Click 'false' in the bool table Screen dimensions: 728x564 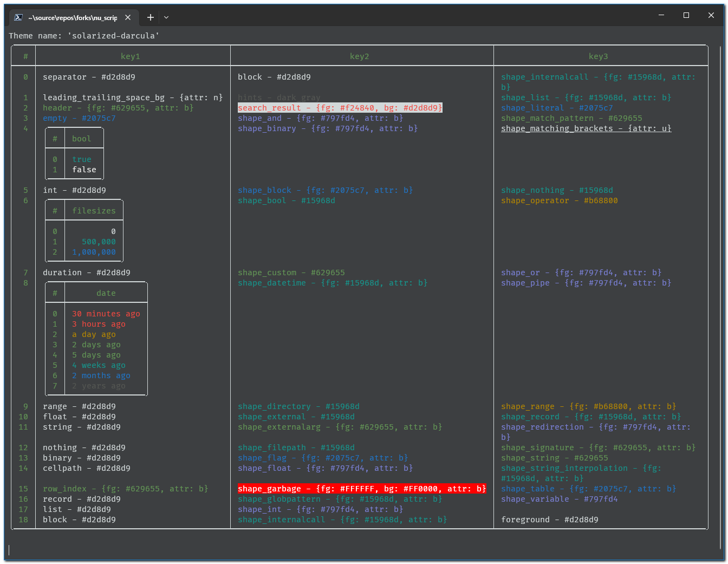click(84, 170)
